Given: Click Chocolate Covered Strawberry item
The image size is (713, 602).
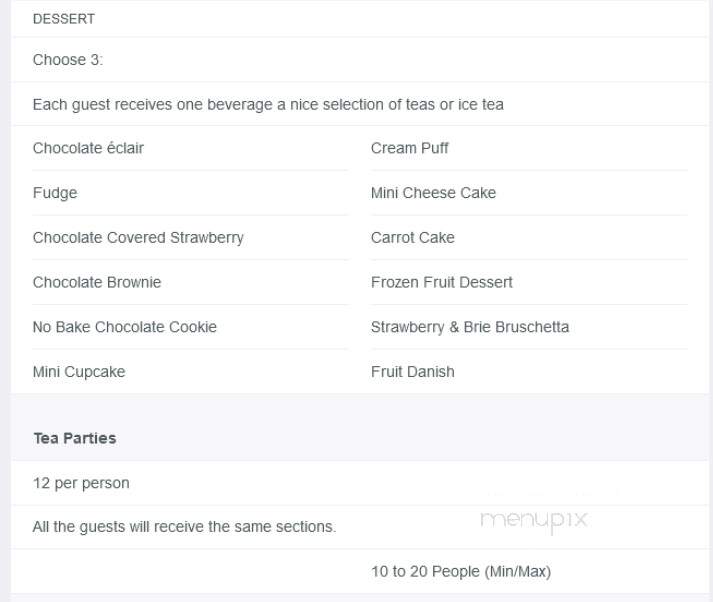Looking at the screenshot, I should coord(138,238).
